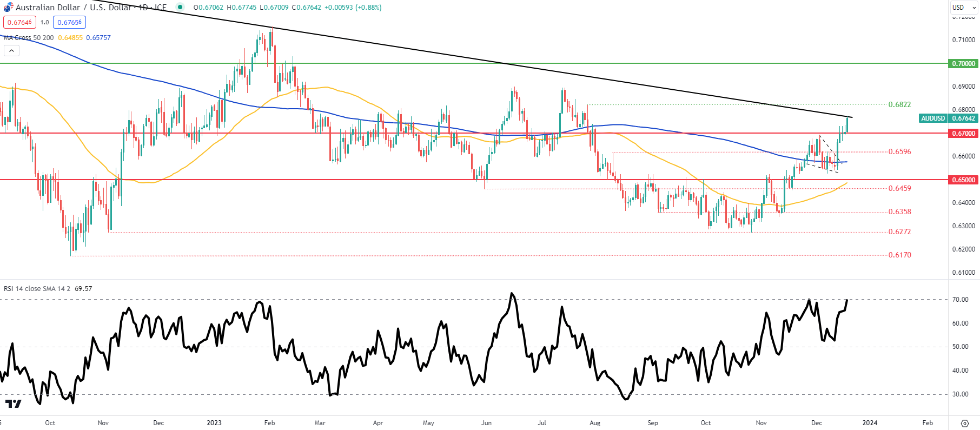
Task: Click the Australian Dollar / U.S. Dollar symbol title
Action: (91, 8)
